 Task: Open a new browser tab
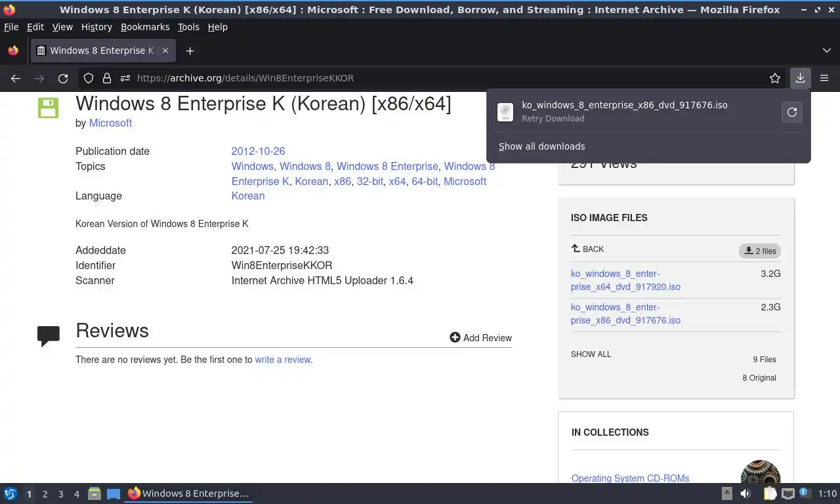(x=190, y=51)
